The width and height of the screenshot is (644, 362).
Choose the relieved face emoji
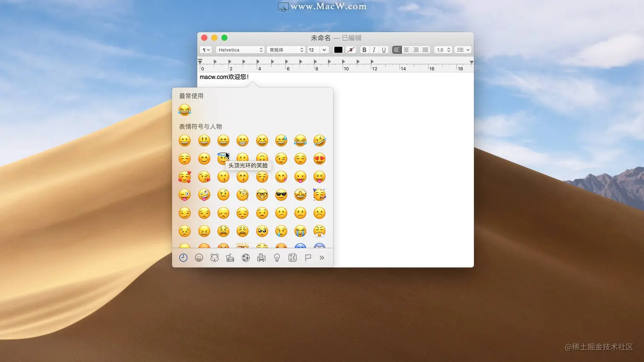300,159
